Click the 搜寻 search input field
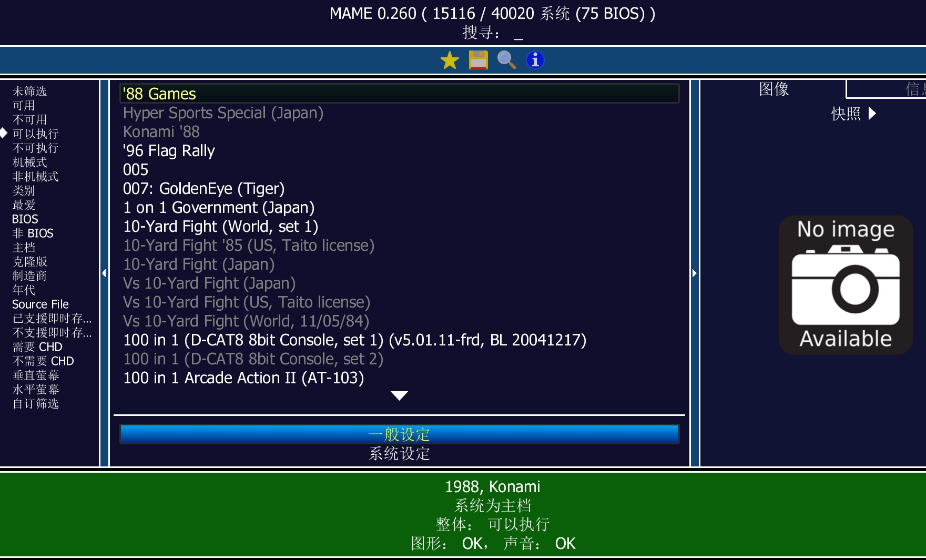The height and width of the screenshot is (560, 926). pyautogui.click(x=518, y=32)
